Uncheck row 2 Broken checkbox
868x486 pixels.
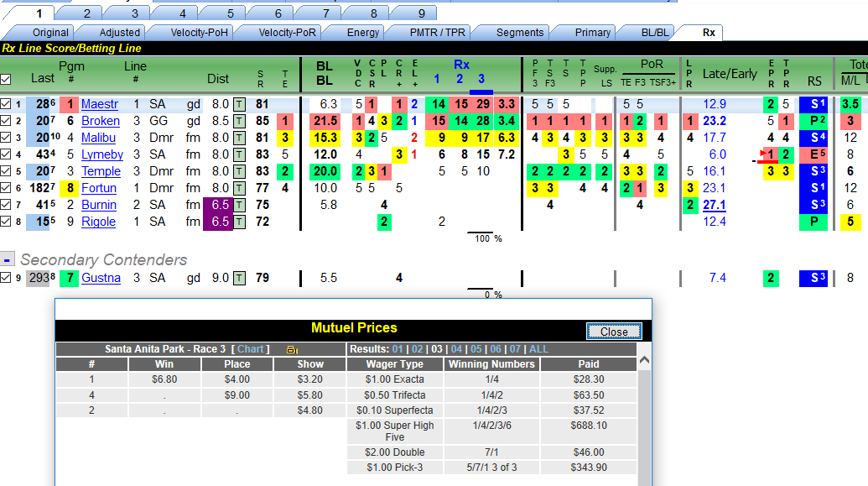tap(6, 120)
